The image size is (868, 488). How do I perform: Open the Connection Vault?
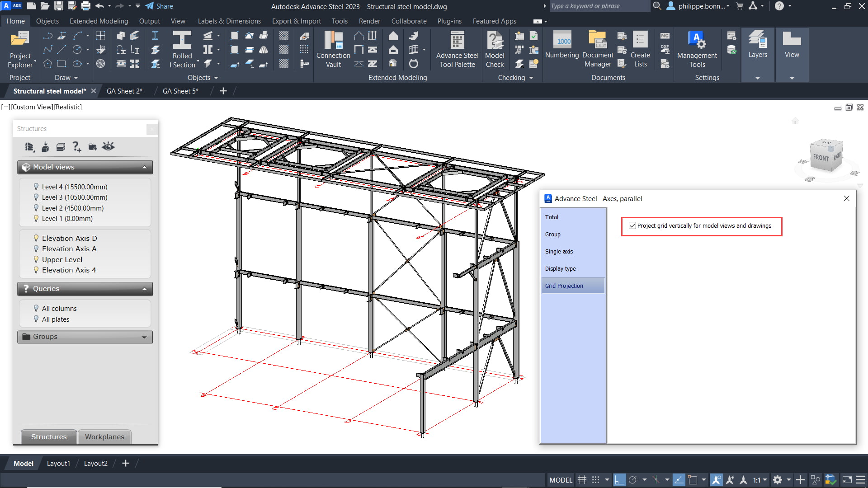333,50
